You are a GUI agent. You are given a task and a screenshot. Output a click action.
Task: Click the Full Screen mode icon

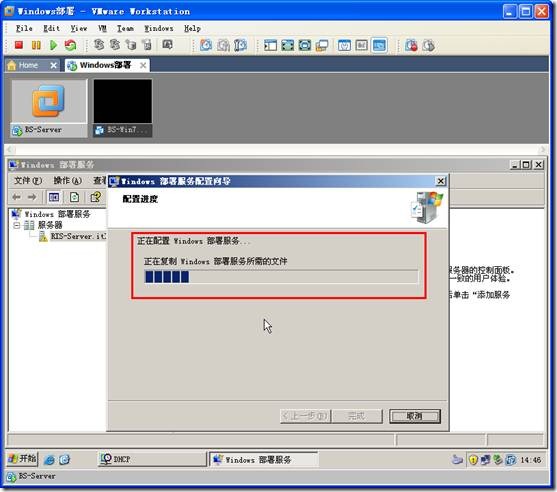pyautogui.click(x=288, y=45)
